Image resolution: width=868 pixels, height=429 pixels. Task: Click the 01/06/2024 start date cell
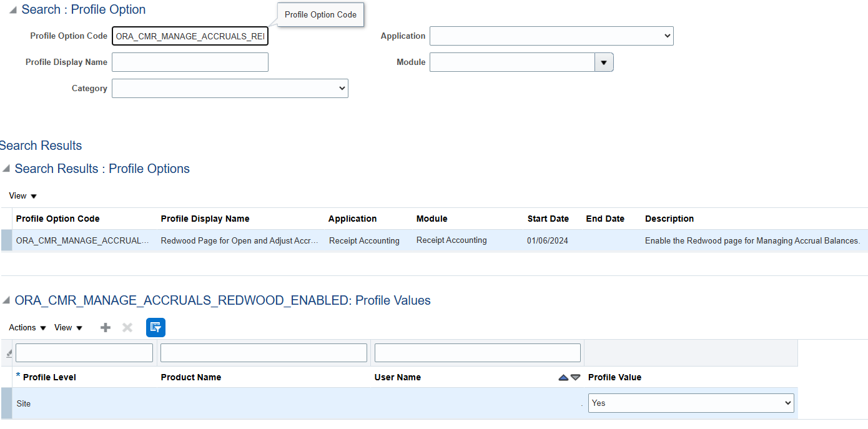[548, 240]
